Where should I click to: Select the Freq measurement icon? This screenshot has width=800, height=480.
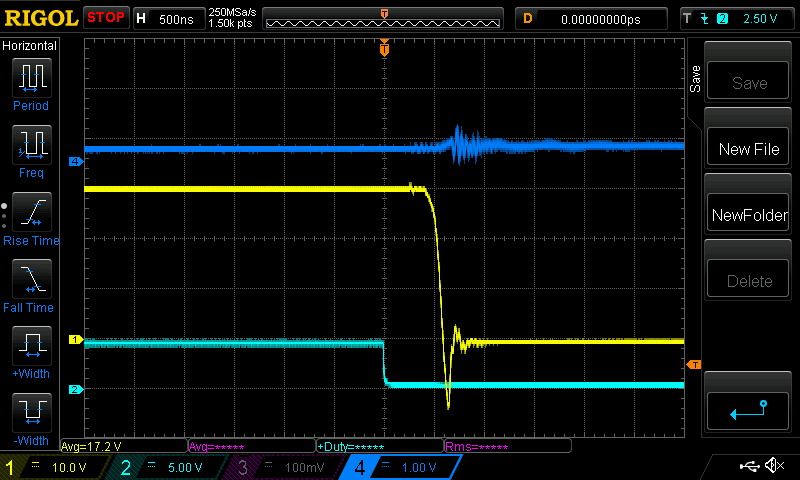31,145
